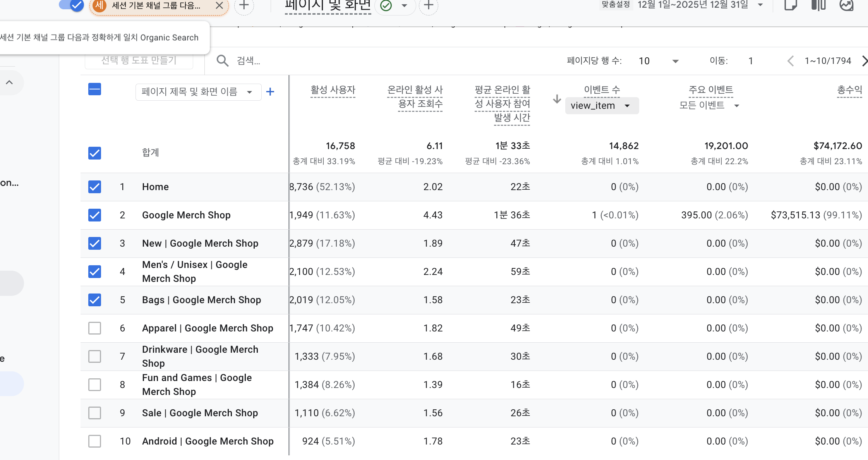Click the 1~10/1794 pagination range text
Image resolution: width=868 pixels, height=460 pixels.
[828, 61]
